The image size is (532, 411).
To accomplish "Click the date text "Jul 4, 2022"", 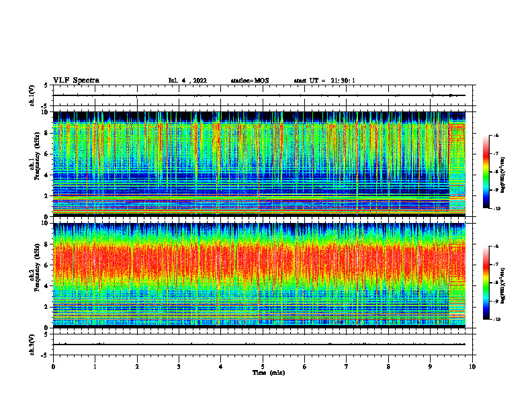I will [187, 81].
